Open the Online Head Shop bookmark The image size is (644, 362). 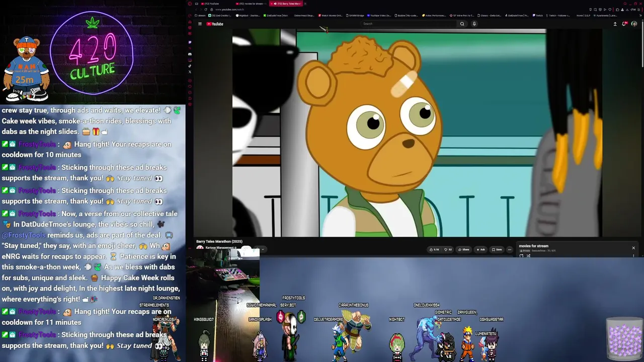pyautogui.click(x=303, y=16)
